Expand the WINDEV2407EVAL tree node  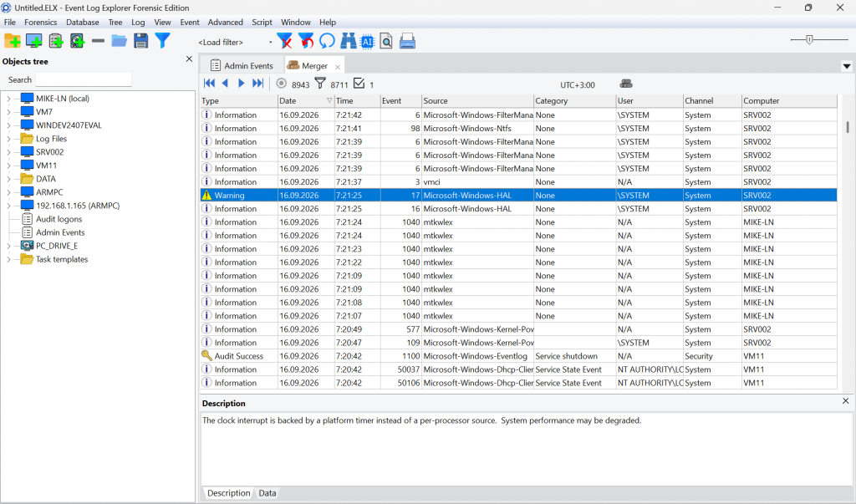(8, 125)
